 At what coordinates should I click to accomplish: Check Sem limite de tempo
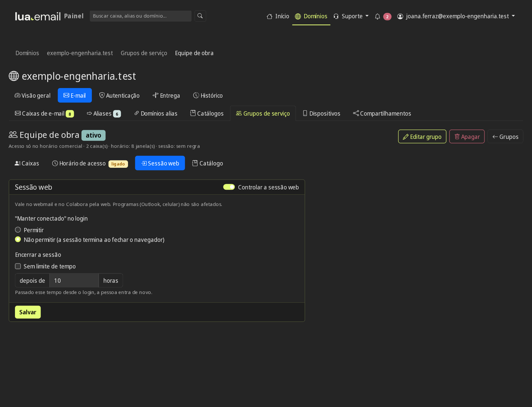[18, 266]
